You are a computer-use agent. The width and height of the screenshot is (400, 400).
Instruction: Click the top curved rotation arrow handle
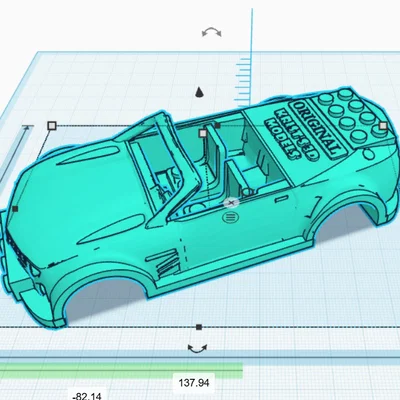click(212, 32)
